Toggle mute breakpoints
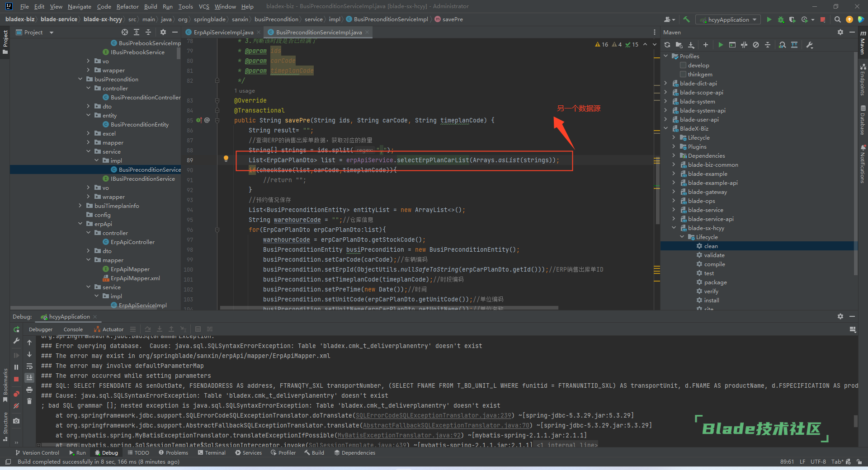The width and height of the screenshot is (868, 470). 16,406
